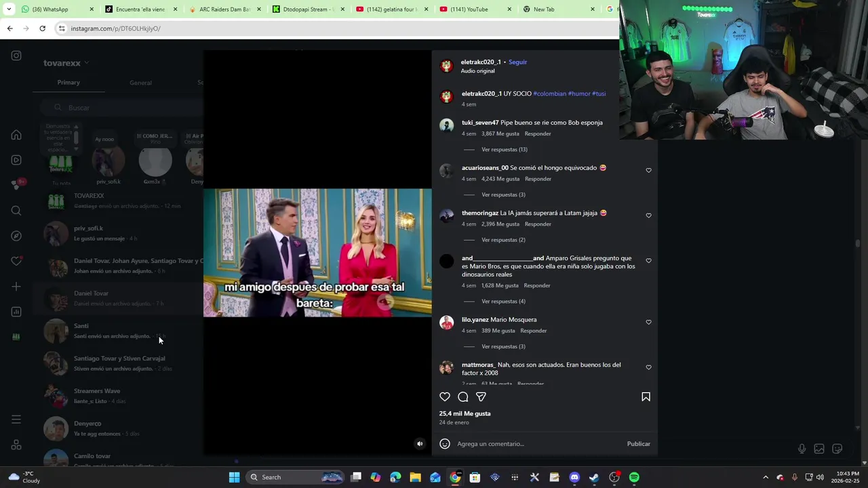Viewport: 868px width, 488px height.
Task: Switch to the Primary inbox tab
Action: 68,83
